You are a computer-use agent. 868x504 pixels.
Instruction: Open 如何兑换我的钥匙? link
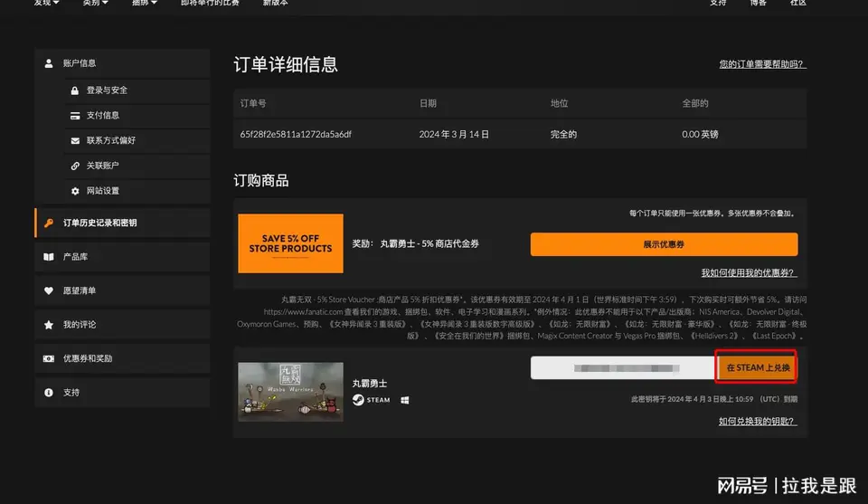coord(758,422)
